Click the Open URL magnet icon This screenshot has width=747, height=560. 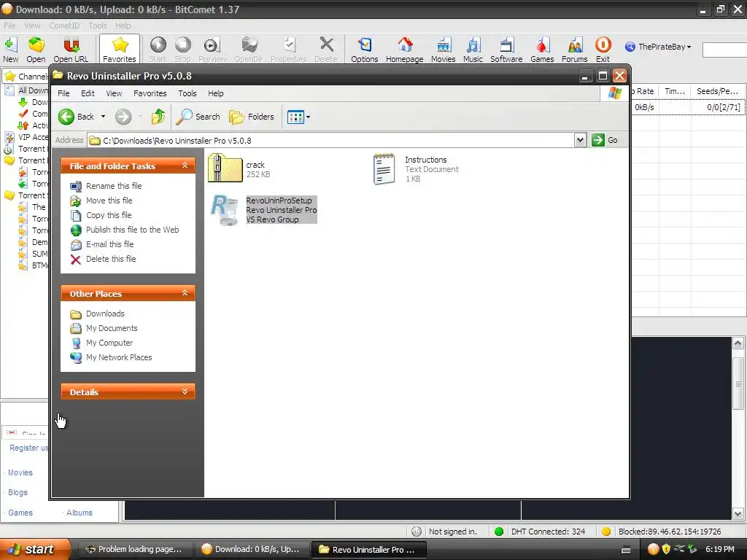tap(71, 50)
